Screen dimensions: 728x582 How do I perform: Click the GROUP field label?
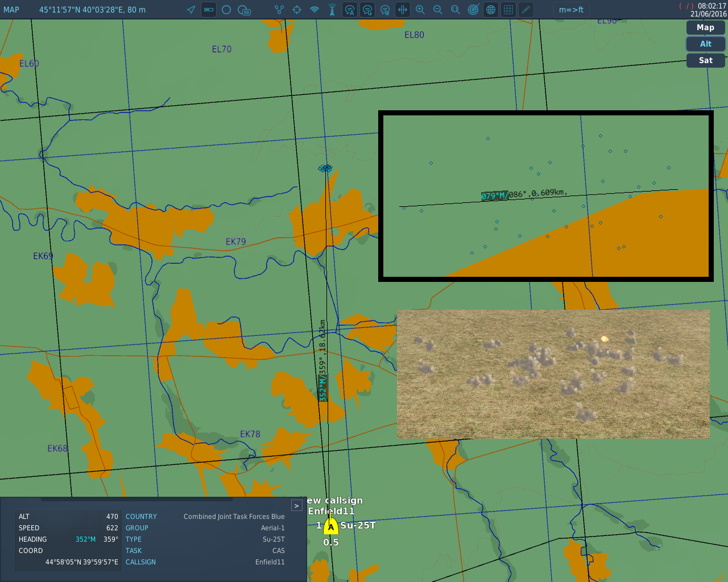point(137,528)
